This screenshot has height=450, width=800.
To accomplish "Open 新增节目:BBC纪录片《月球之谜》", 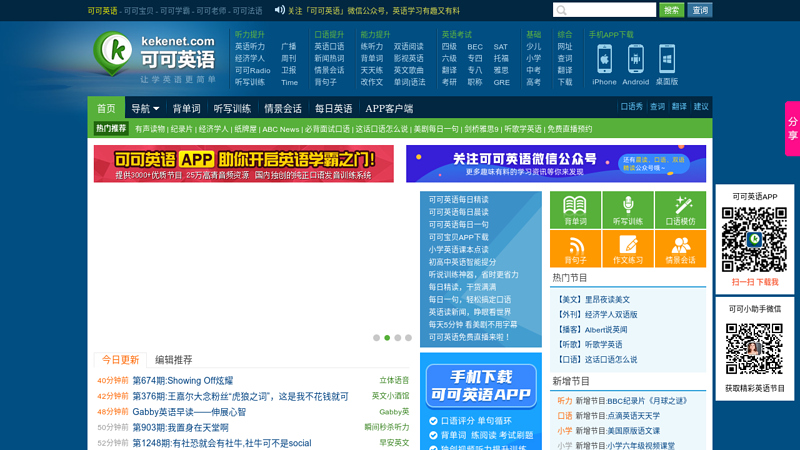I will [632, 401].
